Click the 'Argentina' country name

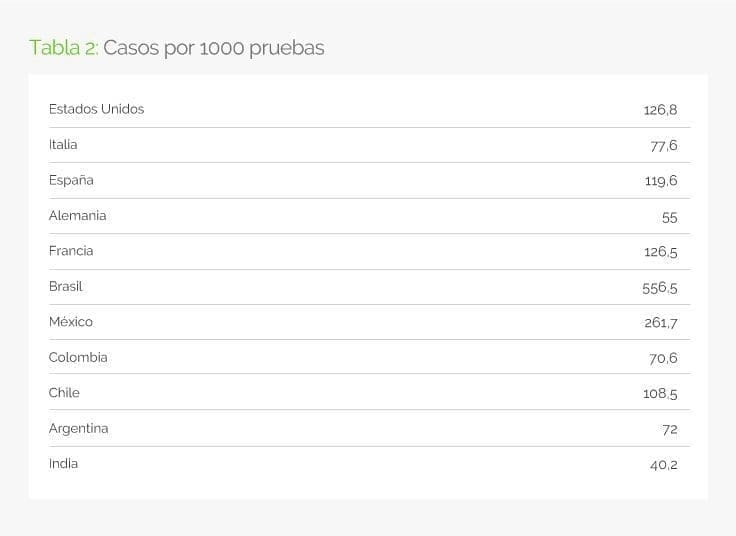(x=78, y=429)
